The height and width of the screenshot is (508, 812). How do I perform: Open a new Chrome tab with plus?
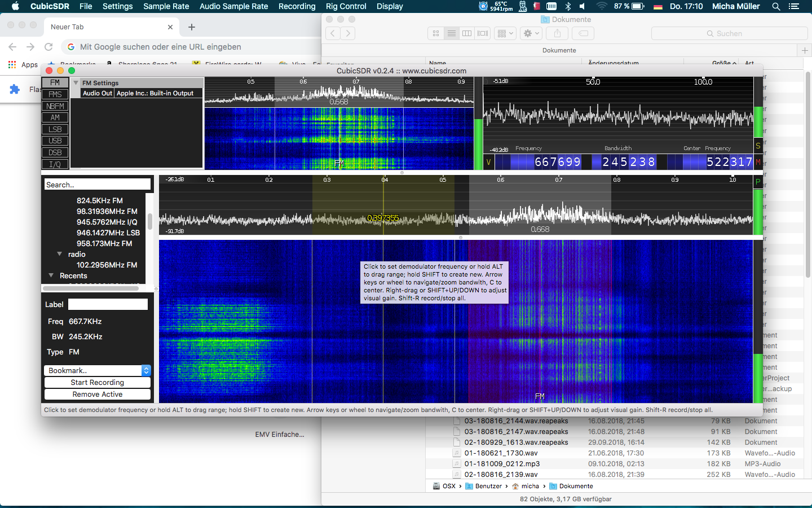(x=192, y=27)
